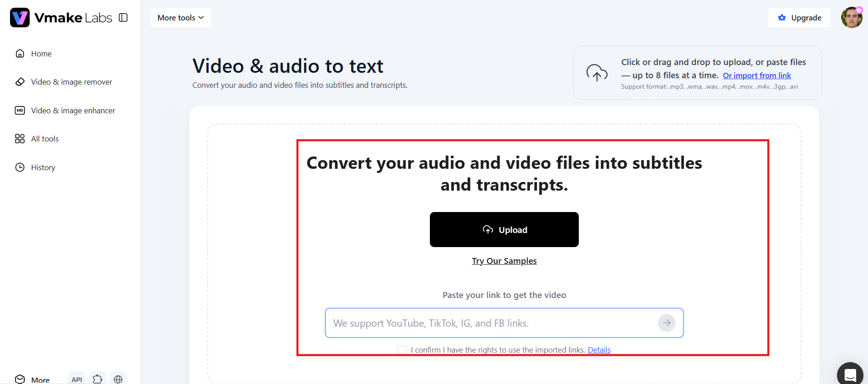Submit the link with arrow button
Image resolution: width=868 pixels, height=384 pixels.
coord(667,323)
